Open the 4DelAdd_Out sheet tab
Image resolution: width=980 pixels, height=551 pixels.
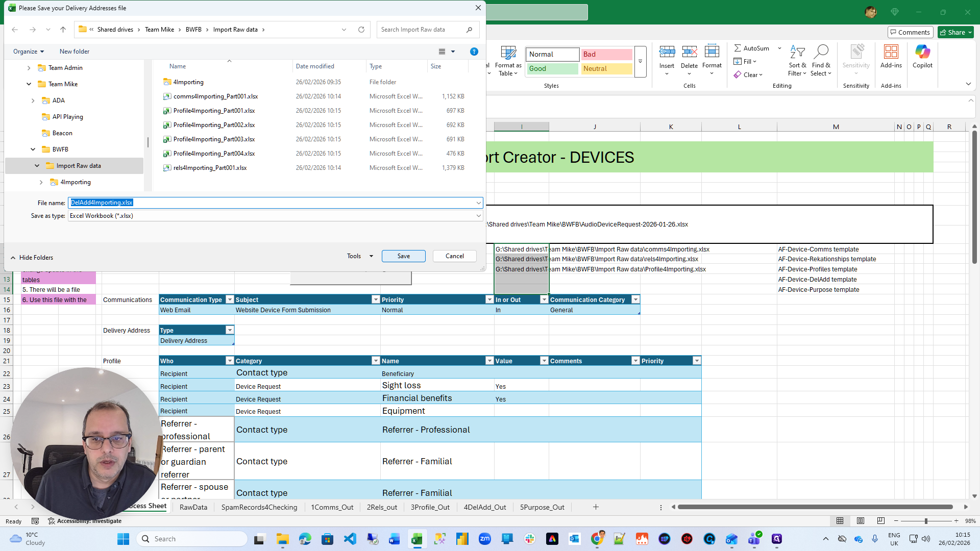click(484, 507)
